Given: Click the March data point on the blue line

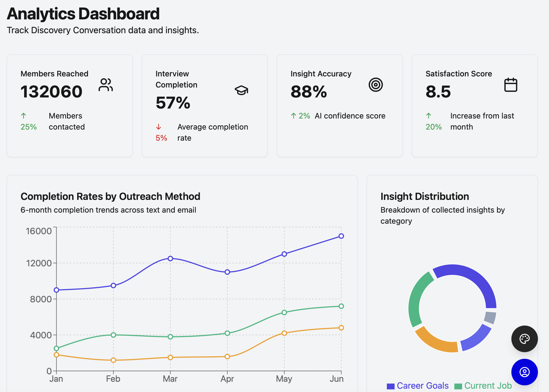Looking at the screenshot, I should tap(170, 258).
